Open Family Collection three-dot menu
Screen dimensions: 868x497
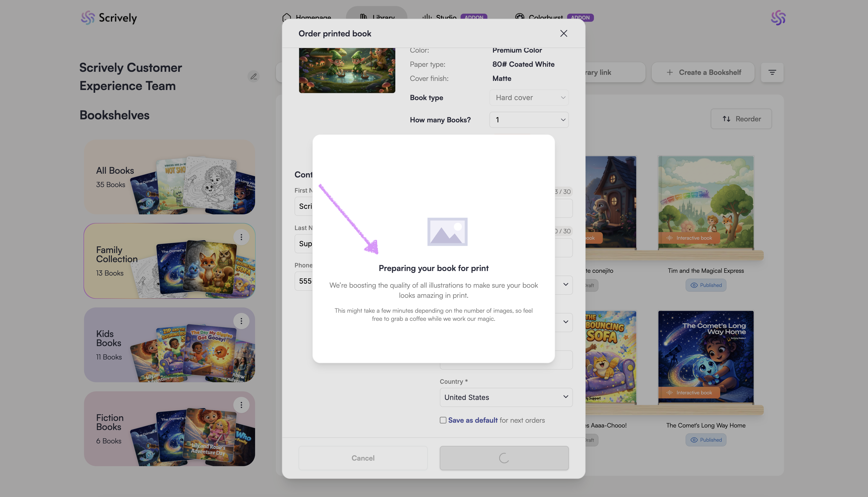tap(241, 237)
